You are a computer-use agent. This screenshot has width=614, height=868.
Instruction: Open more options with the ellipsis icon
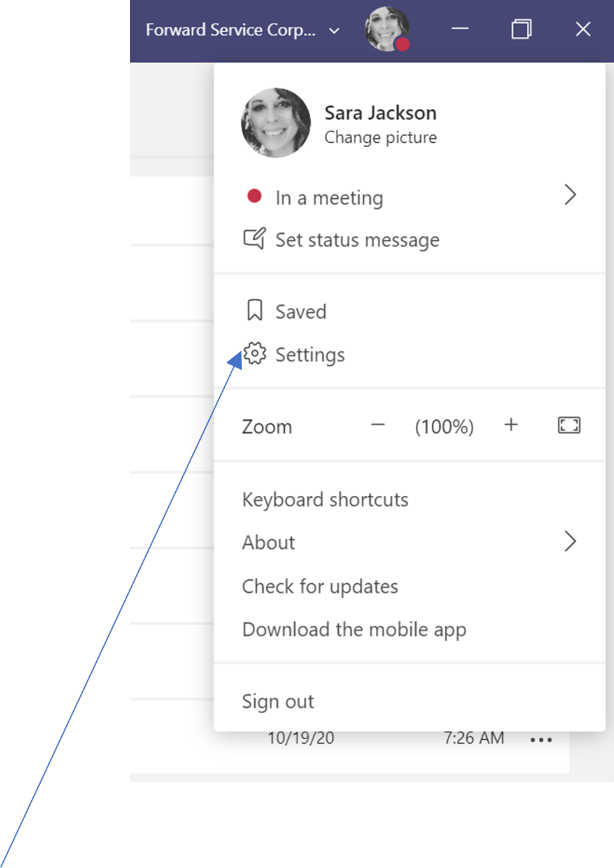540,738
